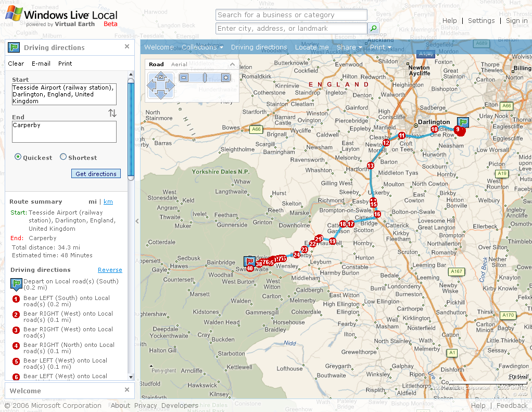Viewport: 532px width, 412px height.
Task: Click the green search magnifier button
Action: 373,29
